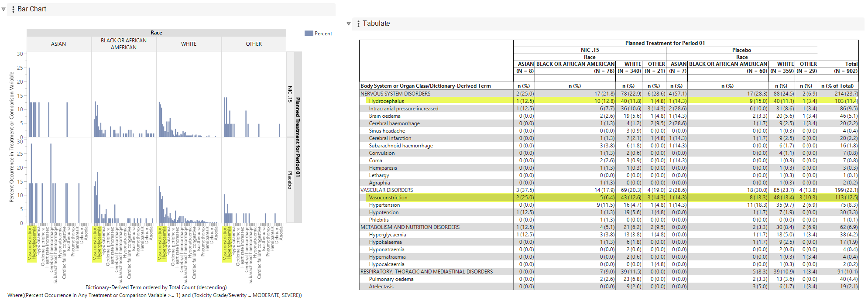The image size is (868, 304).
Task: Select the METABOLISM AND NUTRITION DISORDERS row
Action: click(x=609, y=227)
